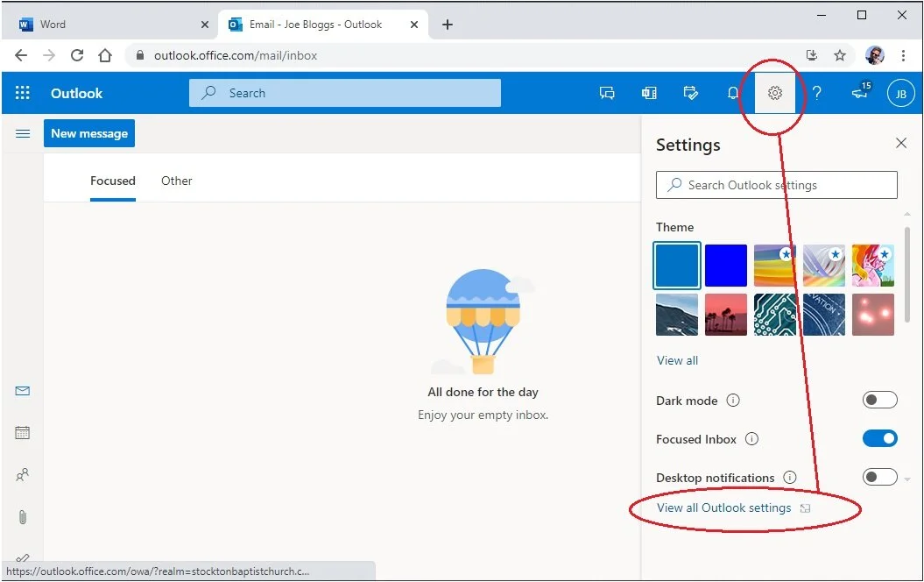The image size is (924, 582).
Task: Open the Files paperclip icon in left rail
Action: pos(23,517)
